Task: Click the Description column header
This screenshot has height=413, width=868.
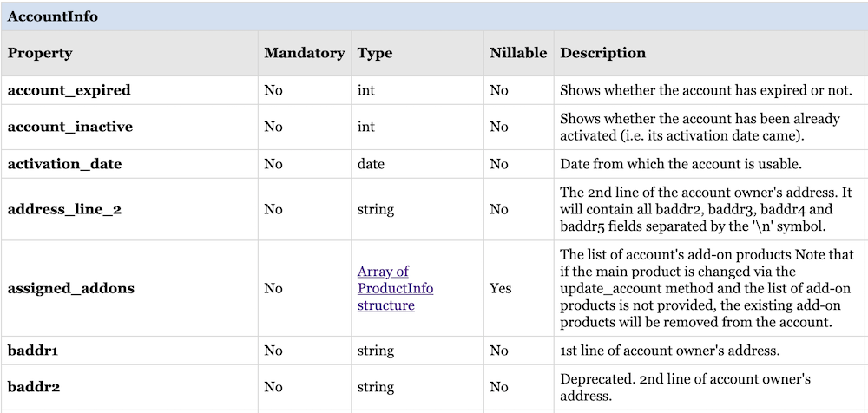Action: tap(602, 53)
